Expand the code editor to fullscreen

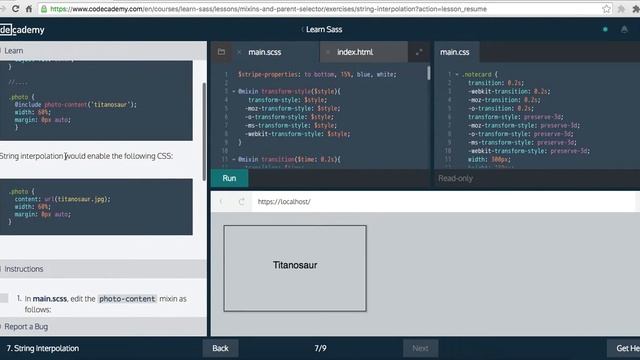(x=419, y=52)
